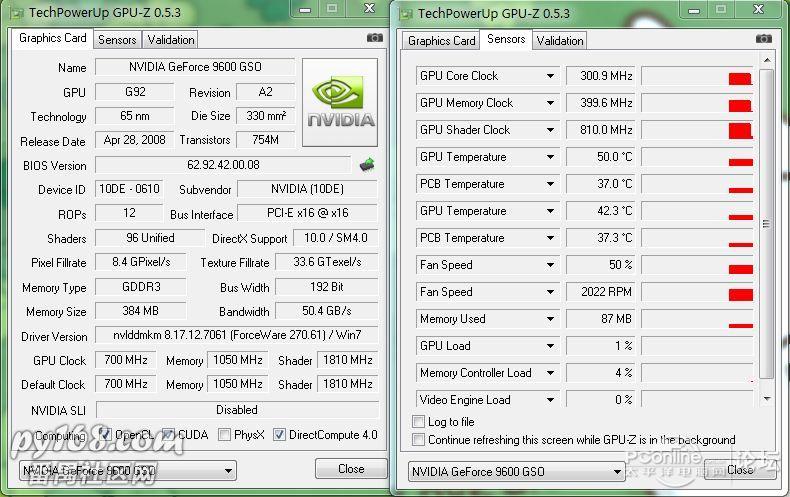Image resolution: width=790 pixels, height=497 pixels.
Task: Click the 2022 RPM fan speed value
Action: pos(601,292)
